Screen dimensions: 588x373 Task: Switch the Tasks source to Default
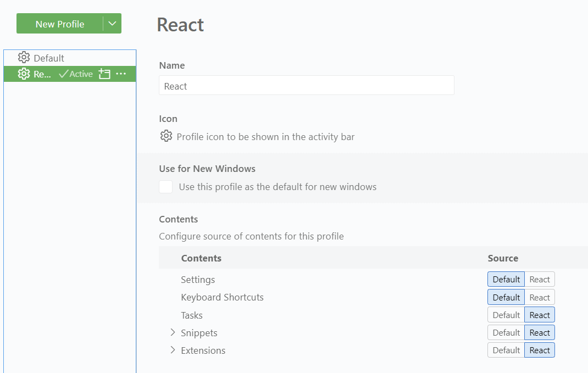pos(505,315)
